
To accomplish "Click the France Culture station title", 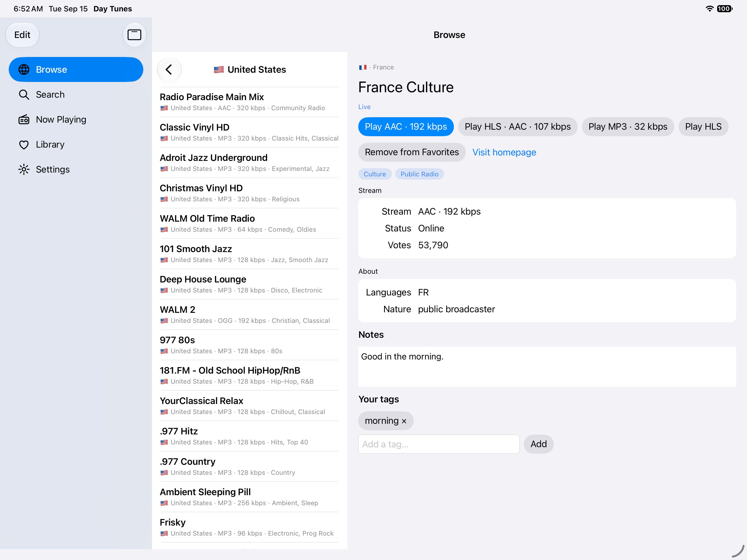I will (406, 87).
